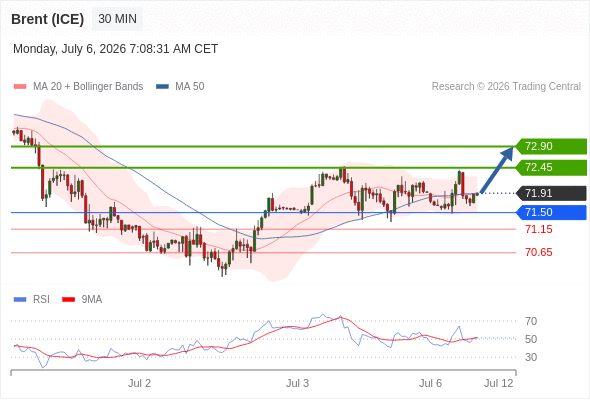590x400 pixels.
Task: Select the red 71.15 support value
Action: click(538, 229)
